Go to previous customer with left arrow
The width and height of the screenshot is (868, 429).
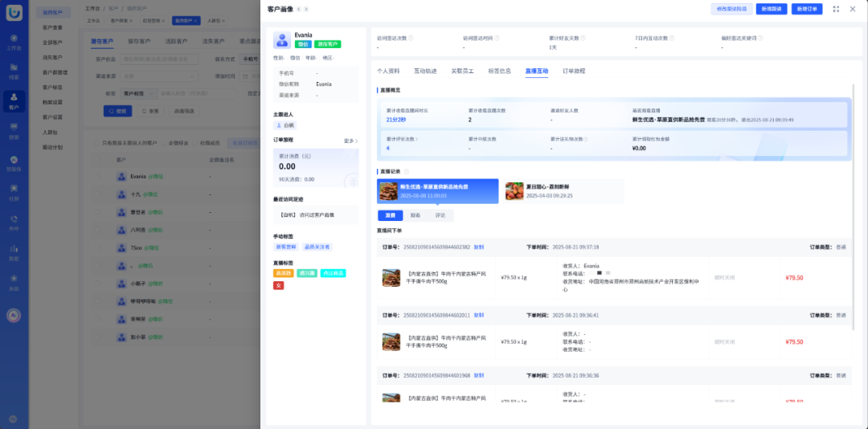point(299,9)
